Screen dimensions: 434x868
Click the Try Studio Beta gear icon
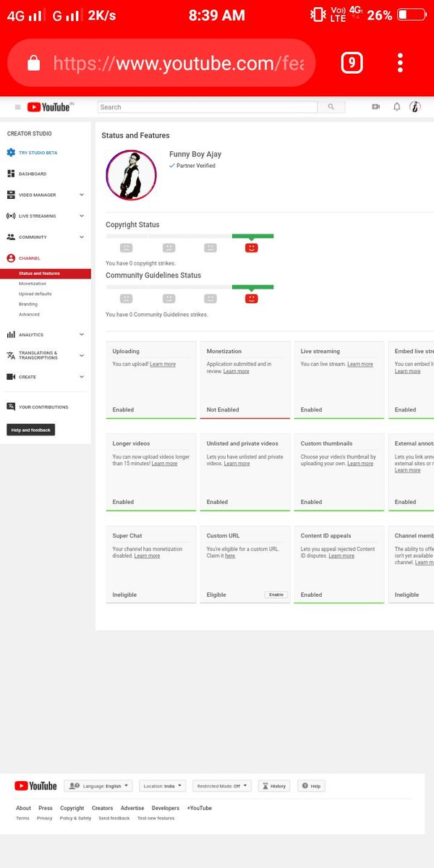point(11,153)
